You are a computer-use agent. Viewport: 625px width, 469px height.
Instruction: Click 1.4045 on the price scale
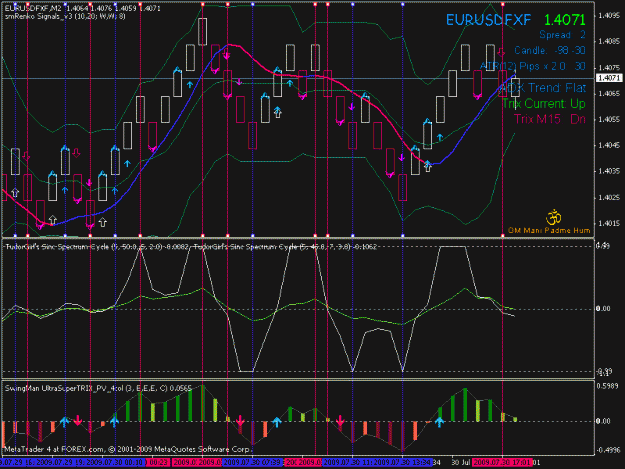click(x=608, y=145)
